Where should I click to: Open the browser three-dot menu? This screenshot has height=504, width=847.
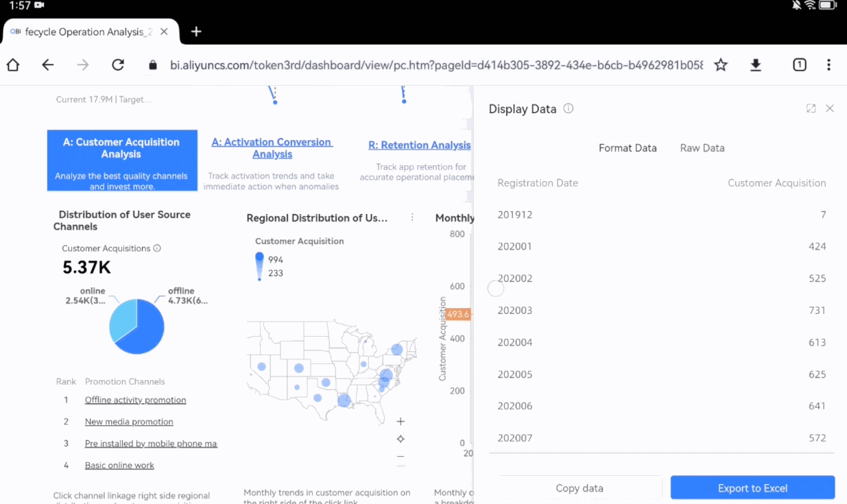(x=828, y=65)
